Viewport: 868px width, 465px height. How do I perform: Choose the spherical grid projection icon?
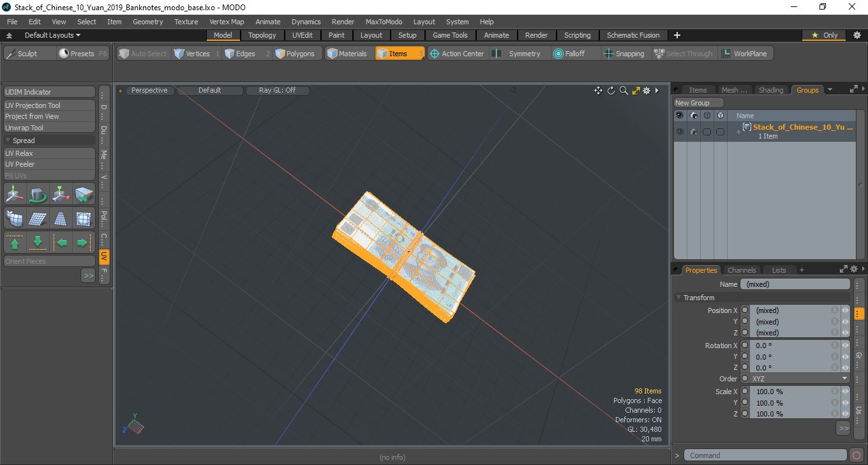click(x=83, y=218)
